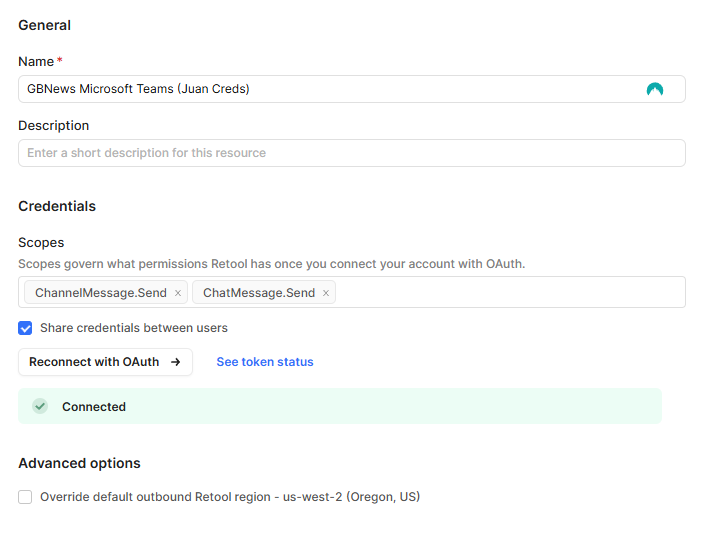Viewport: 701px width, 549px height.
Task: Select the ChatMessage.Send scope chip
Action: (x=259, y=292)
